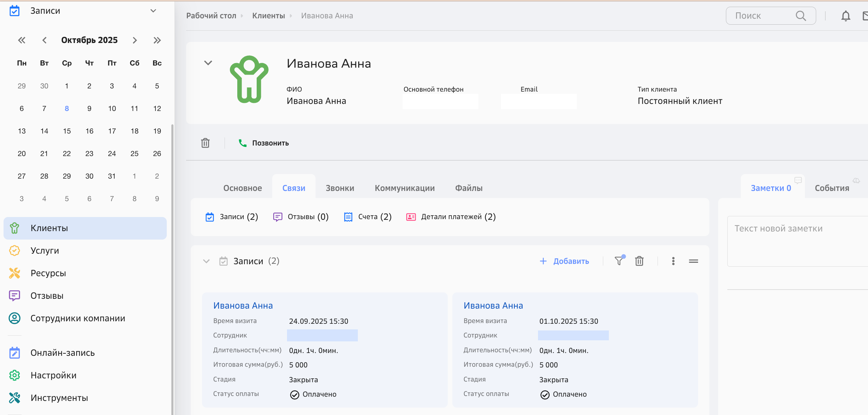This screenshot has width=868, height=415.
Task: Go to next month in calendar
Action: (134, 40)
